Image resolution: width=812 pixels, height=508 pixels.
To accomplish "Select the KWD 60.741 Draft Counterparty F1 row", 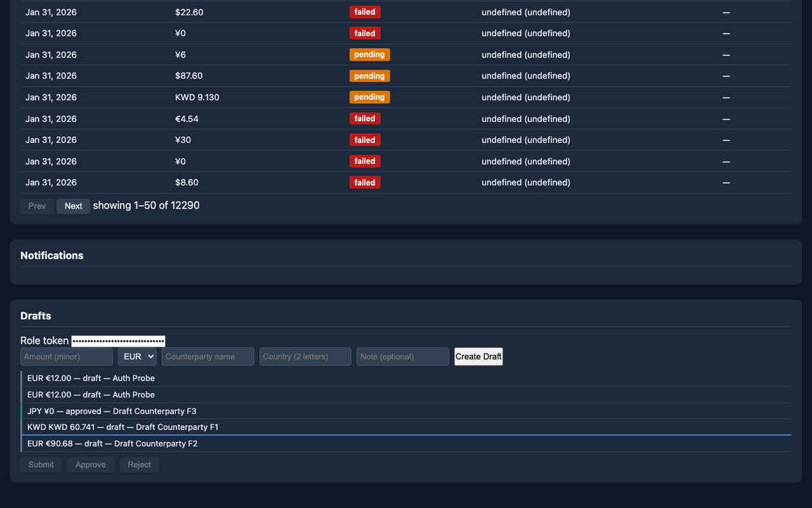I will tap(406, 427).
